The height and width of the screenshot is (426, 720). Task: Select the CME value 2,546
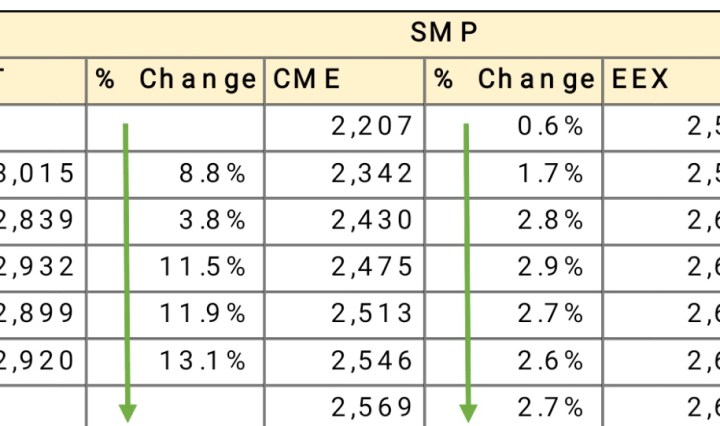point(345,360)
